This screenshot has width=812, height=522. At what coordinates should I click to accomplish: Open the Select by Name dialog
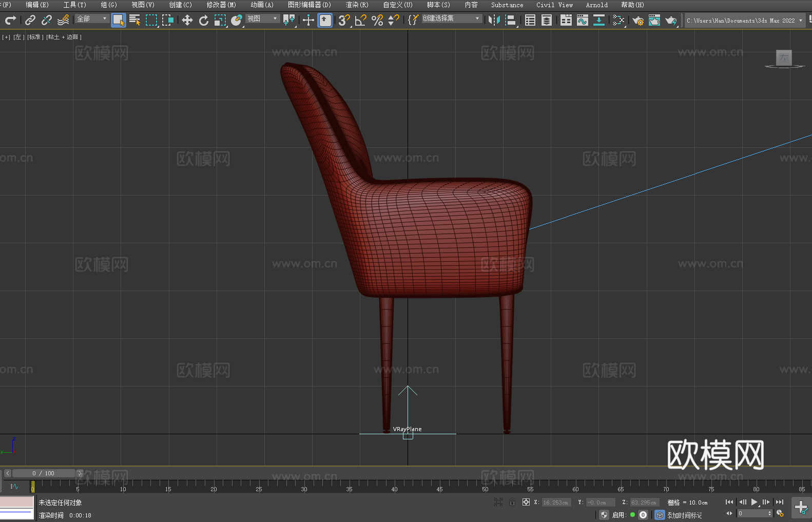(x=135, y=20)
